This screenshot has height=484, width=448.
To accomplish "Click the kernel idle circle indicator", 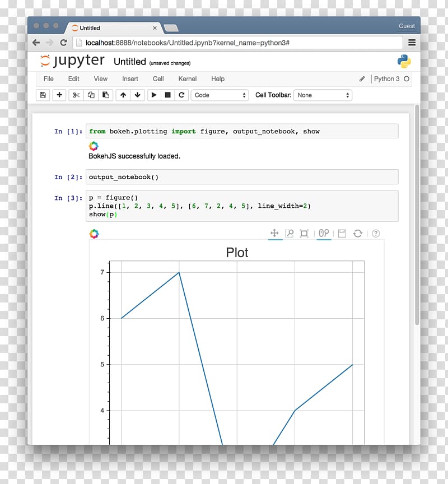I will (407, 79).
